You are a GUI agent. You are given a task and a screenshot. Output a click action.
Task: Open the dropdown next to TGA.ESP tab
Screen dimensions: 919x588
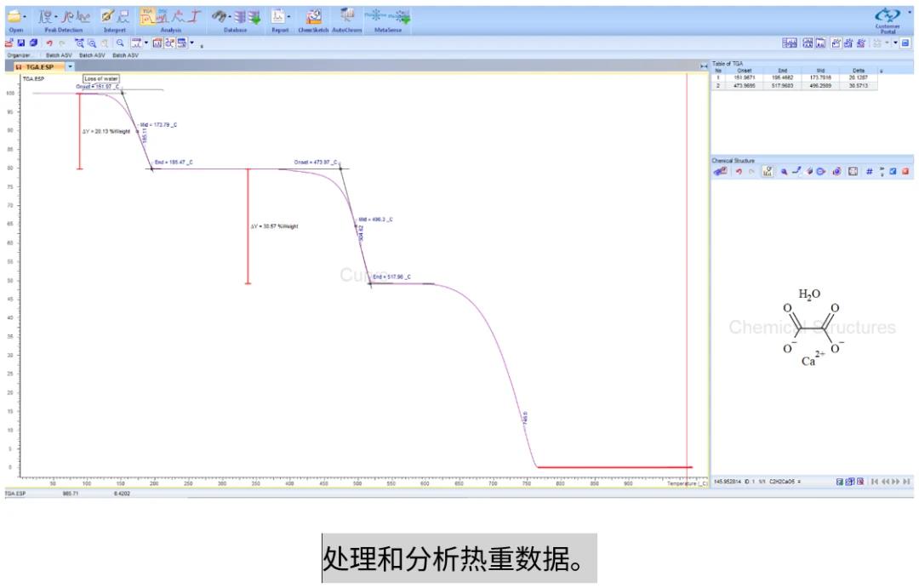tap(71, 67)
